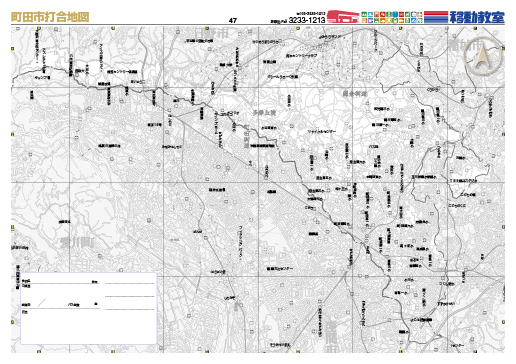This screenshot has height=364, width=516.
Task: Click the small circle mark in memo form
Action: pos(96,304)
